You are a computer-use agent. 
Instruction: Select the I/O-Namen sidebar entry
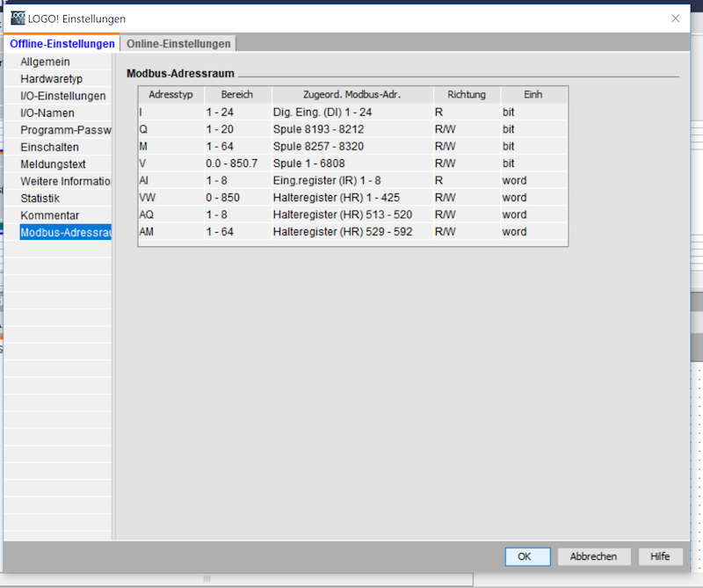(47, 113)
